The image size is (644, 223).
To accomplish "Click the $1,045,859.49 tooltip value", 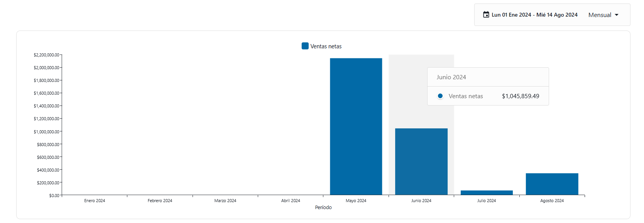I will [521, 96].
